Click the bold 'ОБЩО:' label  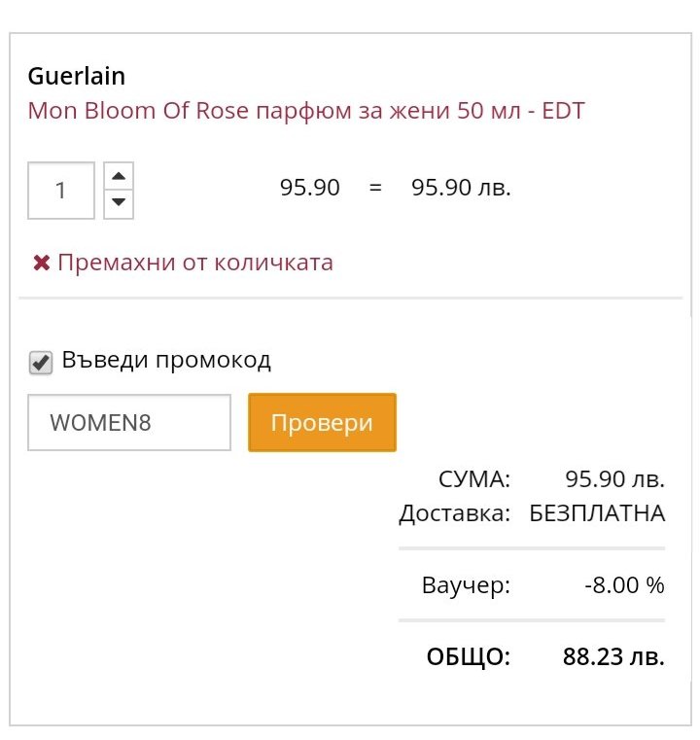tap(469, 657)
